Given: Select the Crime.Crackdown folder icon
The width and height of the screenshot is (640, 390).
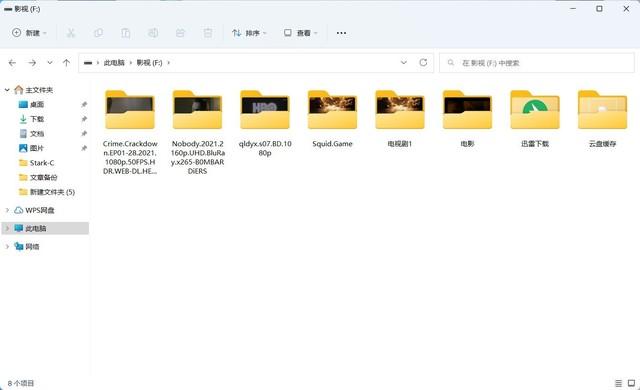Looking at the screenshot, I should point(130,110).
